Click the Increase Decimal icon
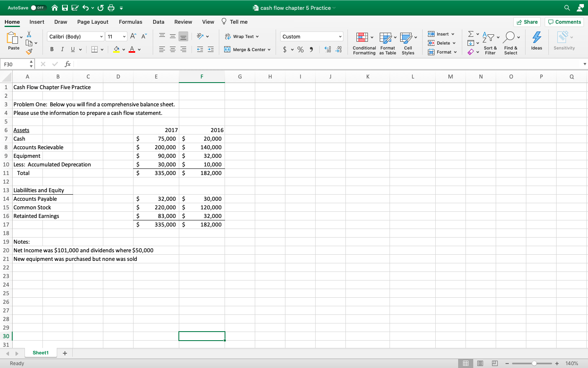The height and width of the screenshot is (368, 588). 327,49
